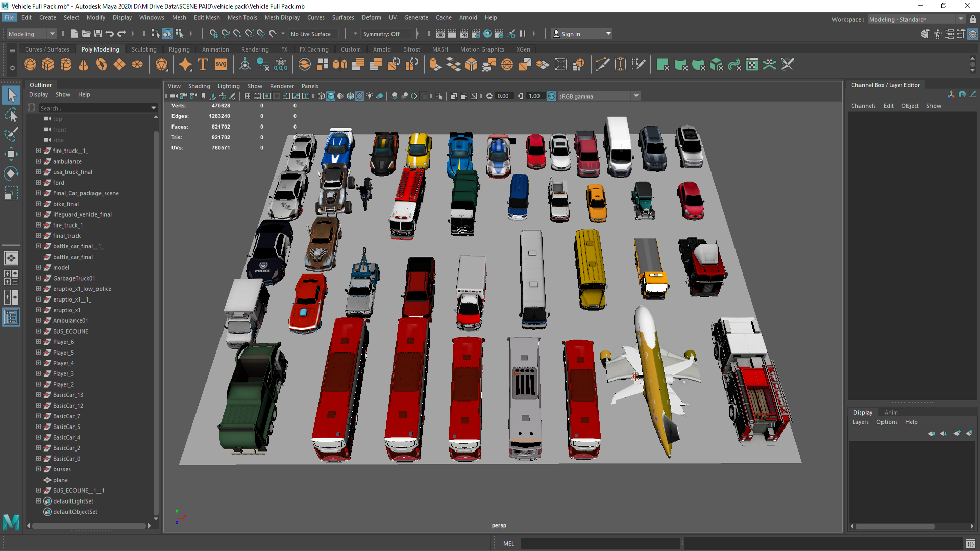This screenshot has height=551, width=980.
Task: Click the polygon sphere shelf icon
Action: point(30,65)
